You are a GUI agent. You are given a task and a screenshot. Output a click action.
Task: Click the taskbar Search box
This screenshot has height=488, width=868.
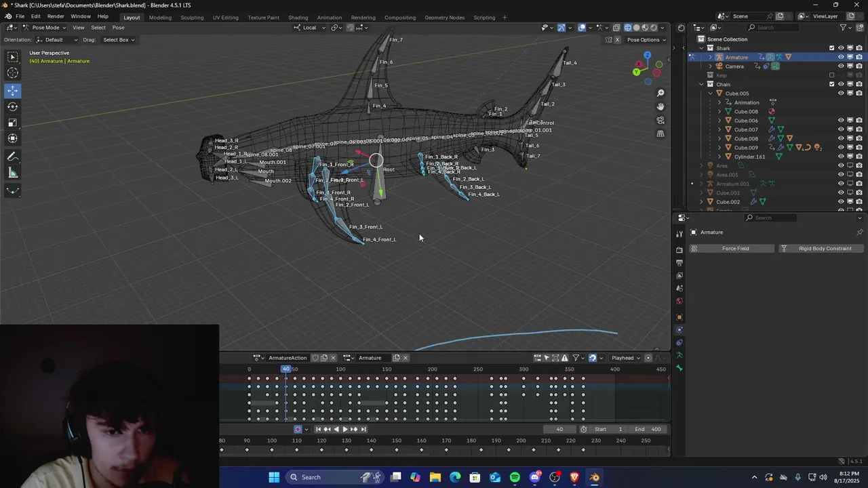point(335,477)
